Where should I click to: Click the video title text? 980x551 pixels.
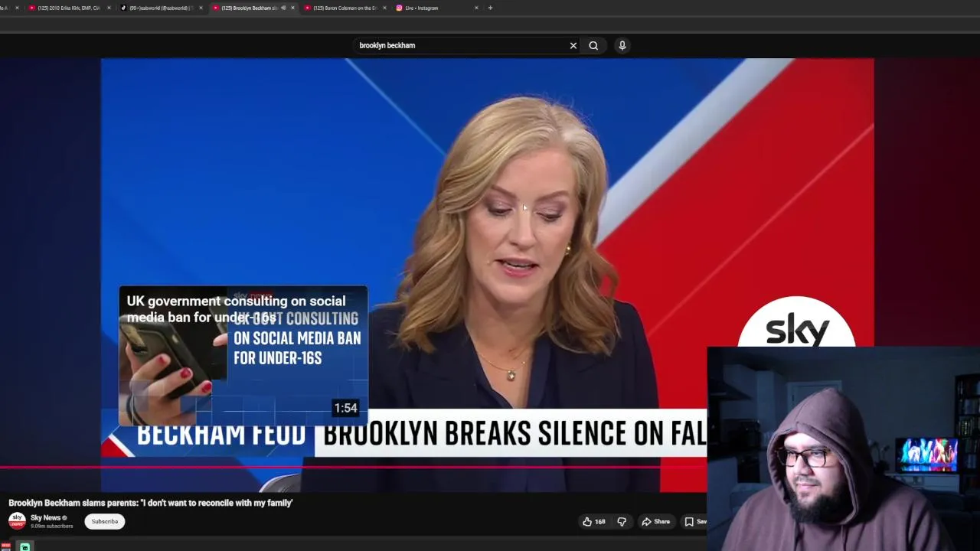point(151,503)
